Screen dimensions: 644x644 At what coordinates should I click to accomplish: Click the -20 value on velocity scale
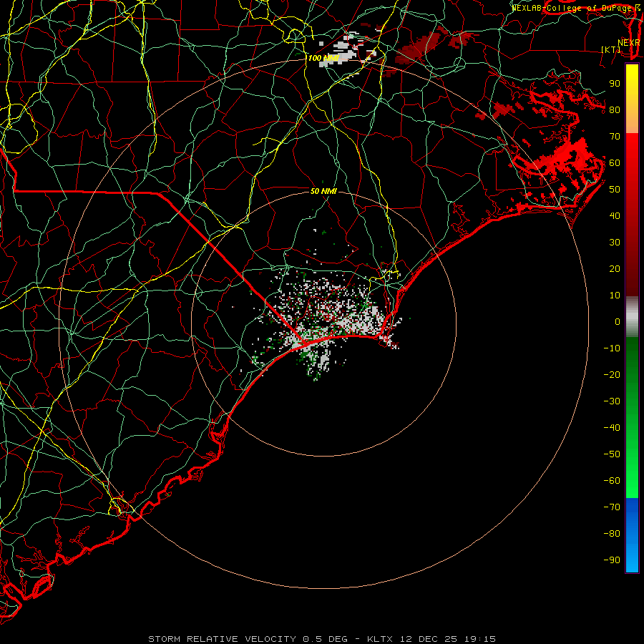pyautogui.click(x=612, y=374)
